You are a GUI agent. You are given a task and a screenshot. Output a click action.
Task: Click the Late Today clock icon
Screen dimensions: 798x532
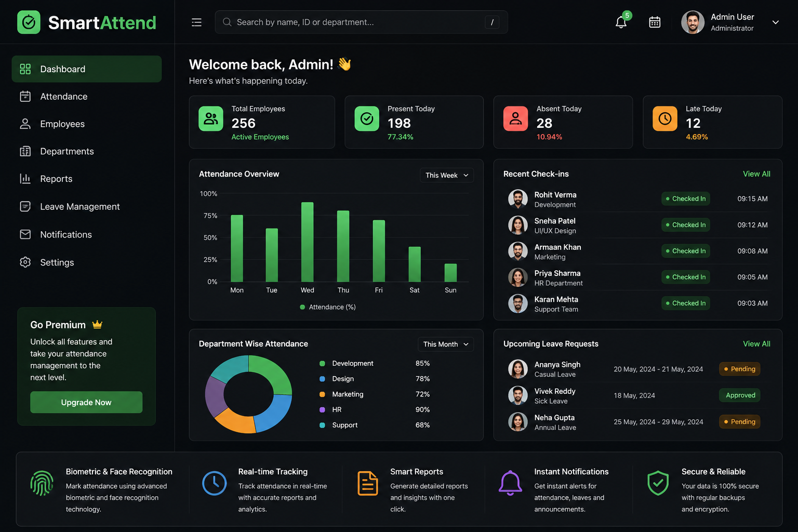pos(665,118)
